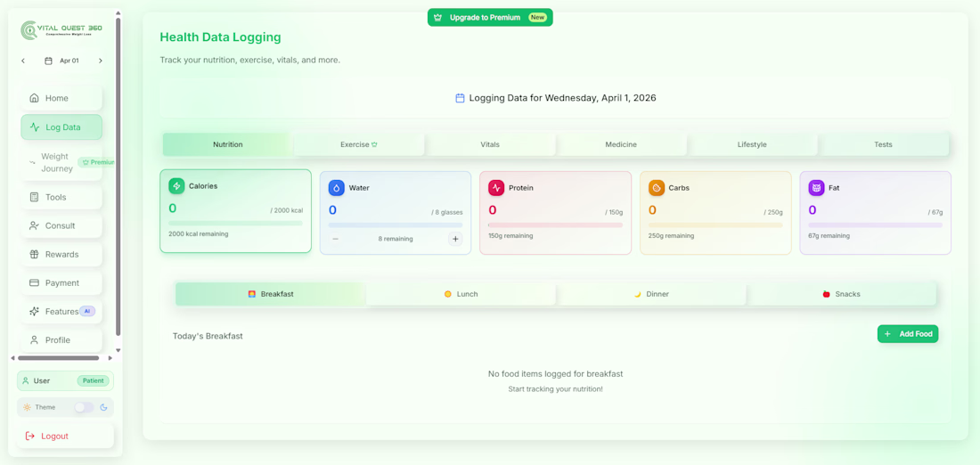Click '2000 kcal remaining' text
The image size is (980, 465).
tap(198, 233)
